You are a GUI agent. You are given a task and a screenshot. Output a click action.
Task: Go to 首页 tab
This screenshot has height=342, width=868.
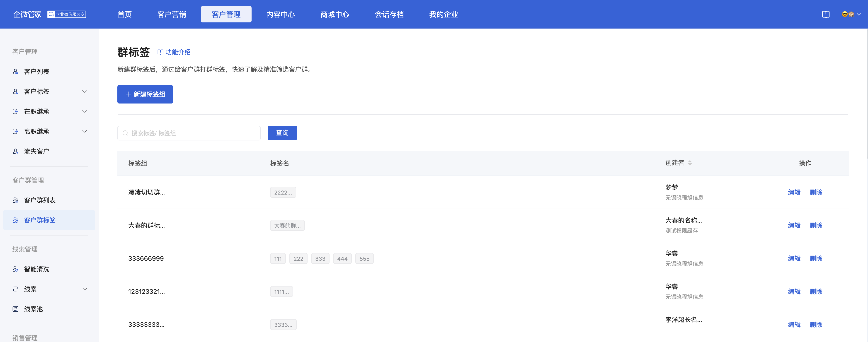(124, 14)
